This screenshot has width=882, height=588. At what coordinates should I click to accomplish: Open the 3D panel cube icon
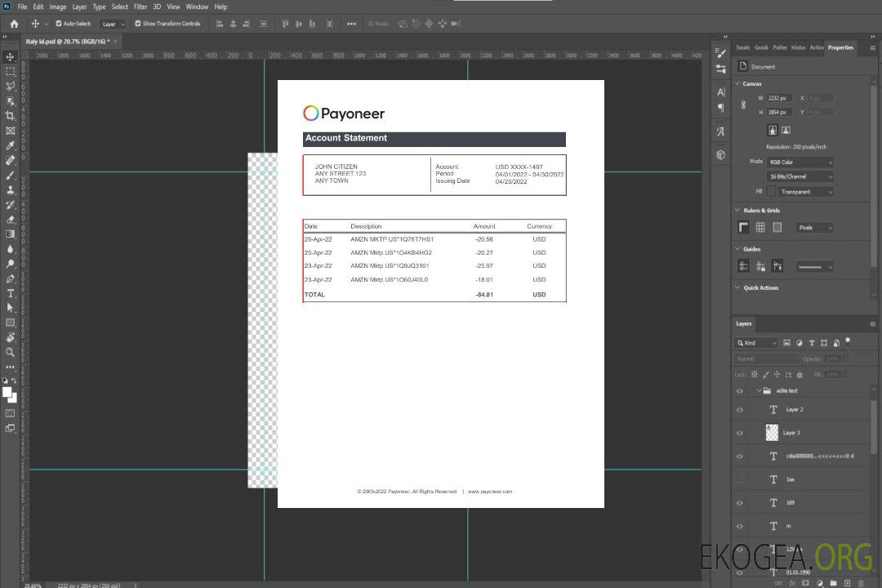[x=721, y=154]
